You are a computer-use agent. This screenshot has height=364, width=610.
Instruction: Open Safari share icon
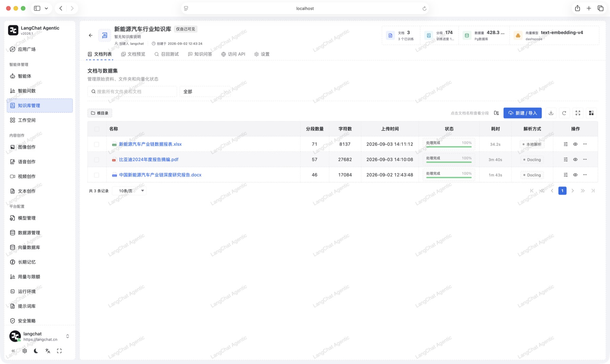(x=577, y=8)
